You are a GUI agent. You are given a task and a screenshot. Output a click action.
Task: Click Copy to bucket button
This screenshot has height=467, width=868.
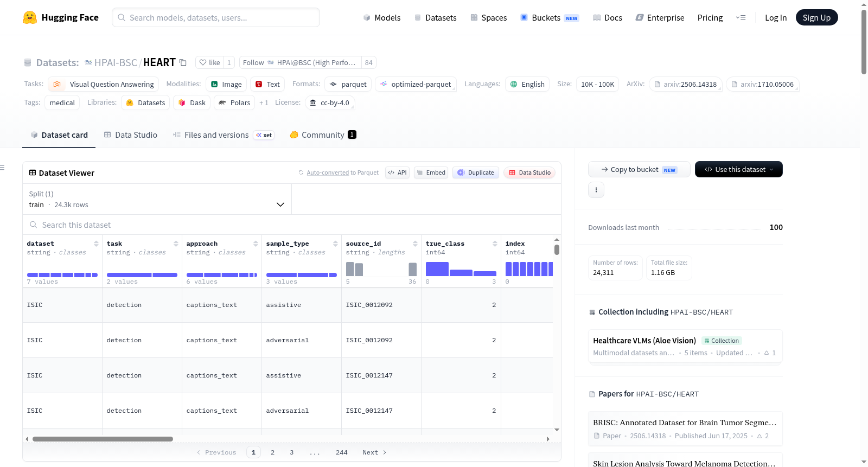(639, 169)
